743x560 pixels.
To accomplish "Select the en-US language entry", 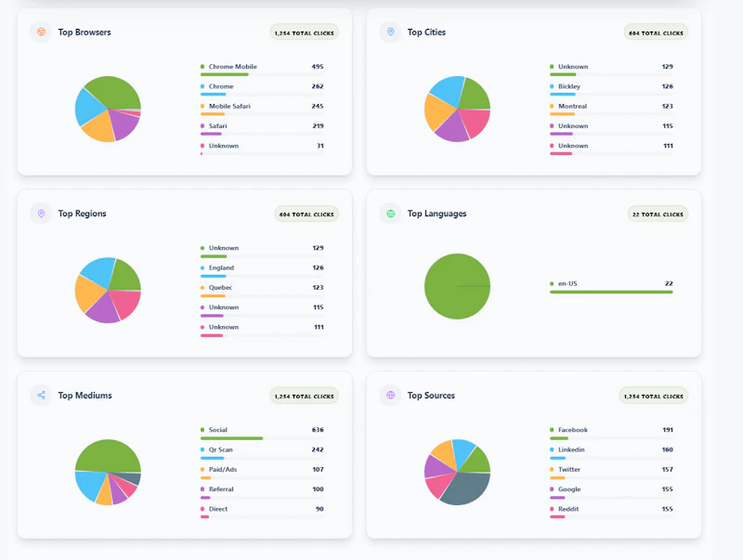I will pyautogui.click(x=611, y=287).
